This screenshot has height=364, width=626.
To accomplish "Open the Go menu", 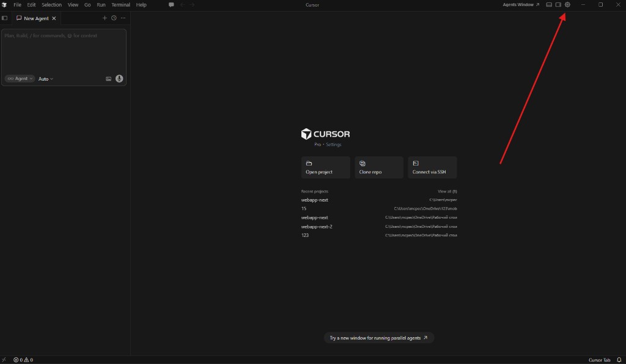I will 87,5.
